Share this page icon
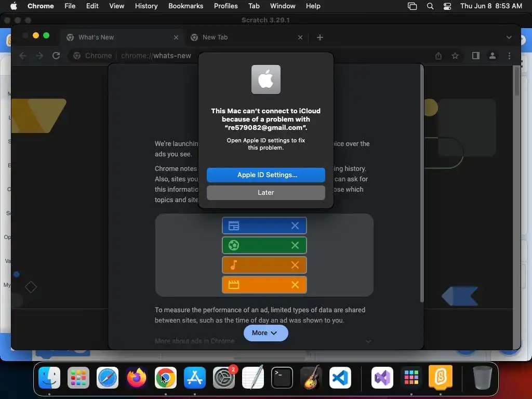 point(438,56)
